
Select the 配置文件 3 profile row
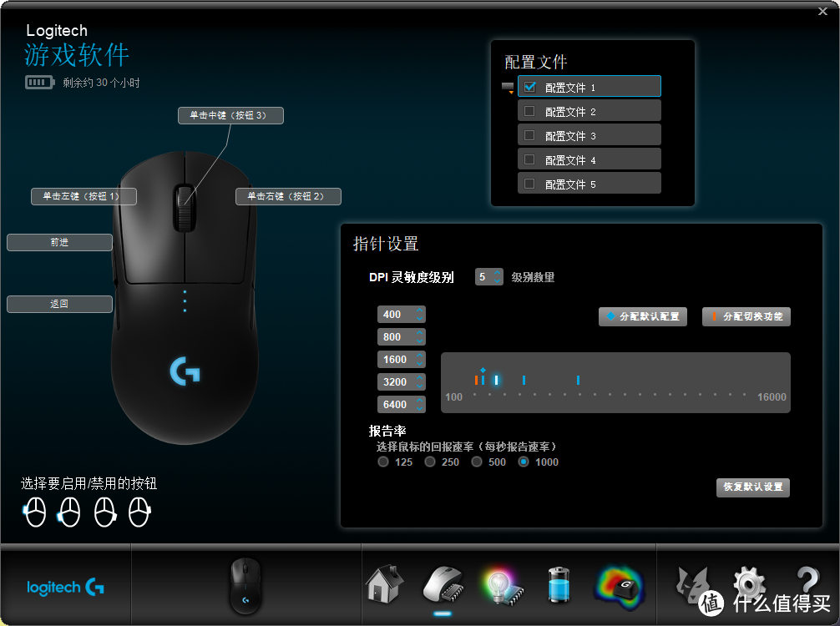click(590, 135)
